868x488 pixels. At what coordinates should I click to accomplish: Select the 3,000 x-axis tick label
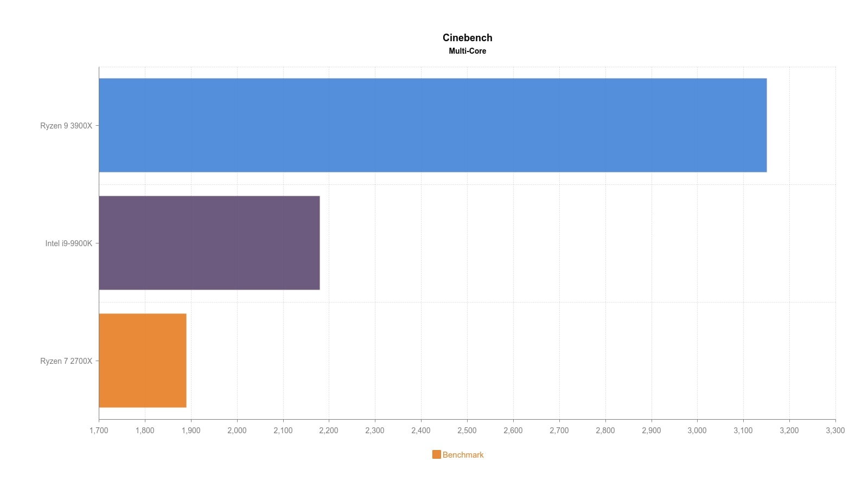click(x=697, y=431)
